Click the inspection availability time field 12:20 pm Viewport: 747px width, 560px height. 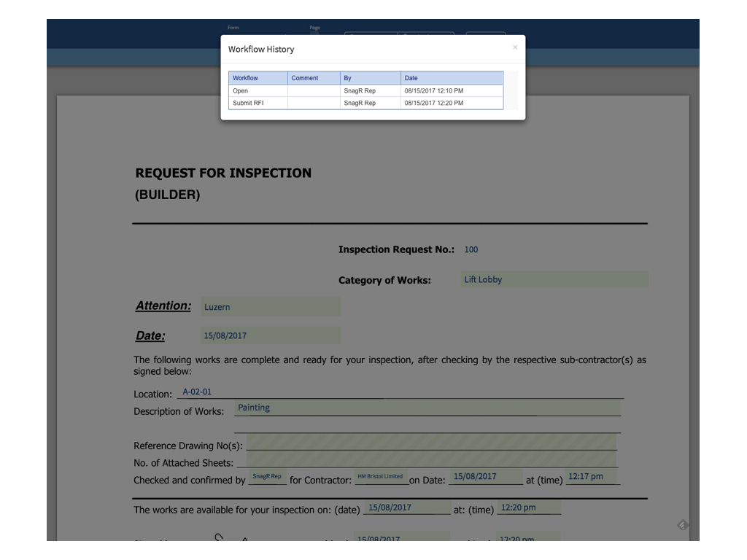click(x=529, y=507)
